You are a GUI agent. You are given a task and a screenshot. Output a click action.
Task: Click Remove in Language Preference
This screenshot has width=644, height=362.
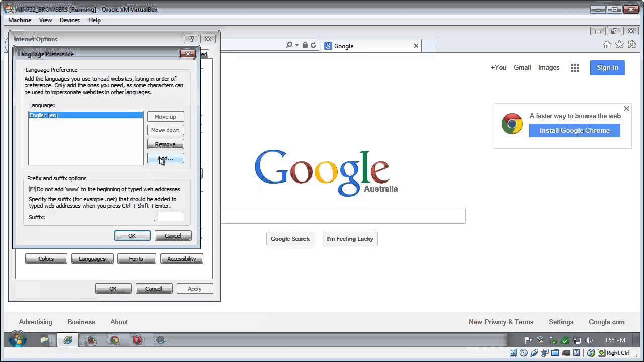click(166, 144)
